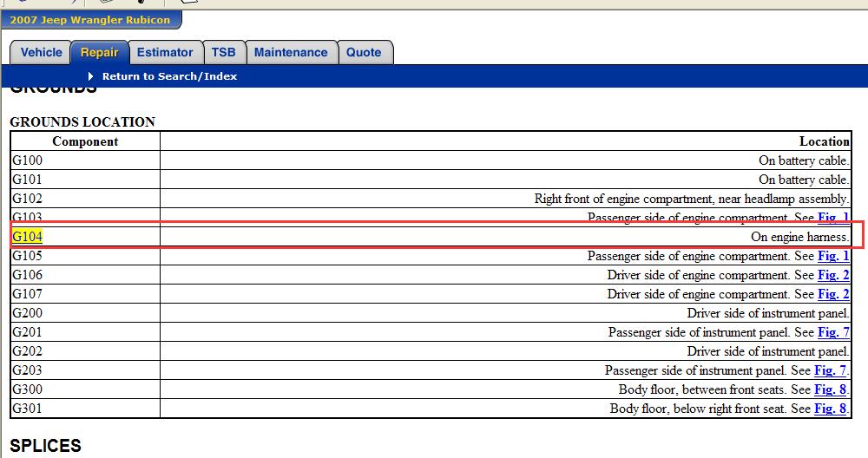868x458 pixels.
Task: Go to the Maintenance tab
Action: coord(291,53)
